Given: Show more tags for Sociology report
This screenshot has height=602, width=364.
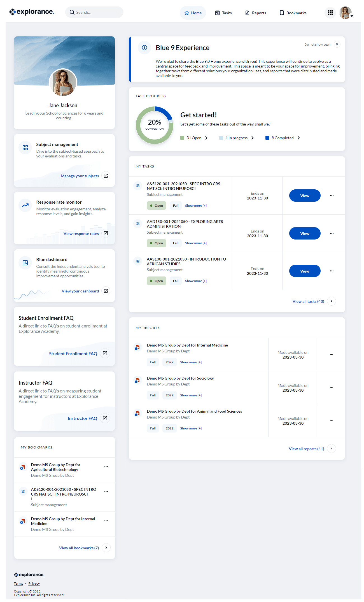Looking at the screenshot, I should [x=191, y=395].
